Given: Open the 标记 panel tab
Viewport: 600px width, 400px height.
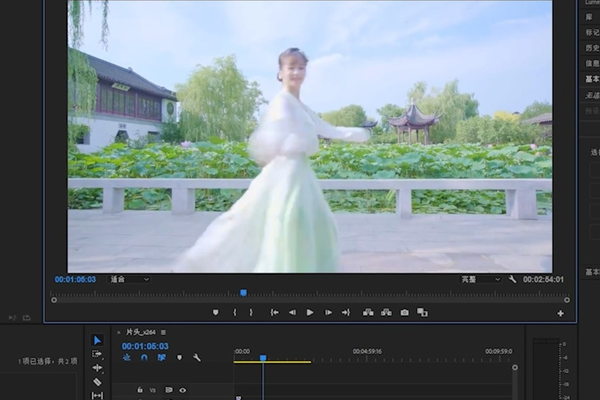Looking at the screenshot, I should click(592, 32).
